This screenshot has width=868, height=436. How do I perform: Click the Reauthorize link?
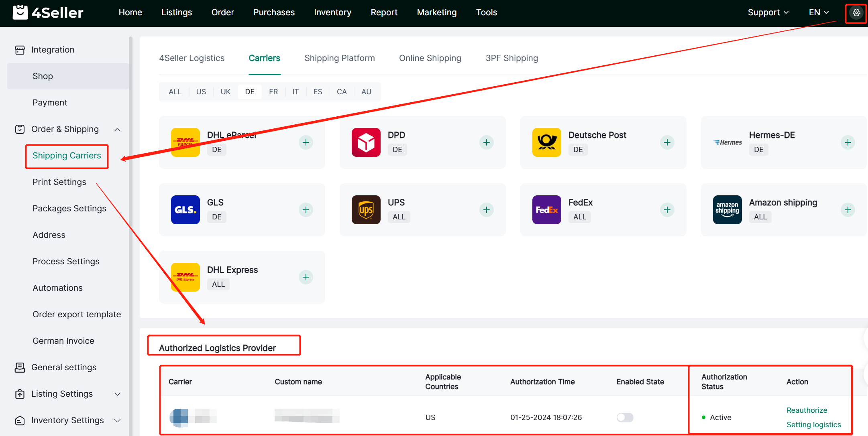tap(807, 410)
